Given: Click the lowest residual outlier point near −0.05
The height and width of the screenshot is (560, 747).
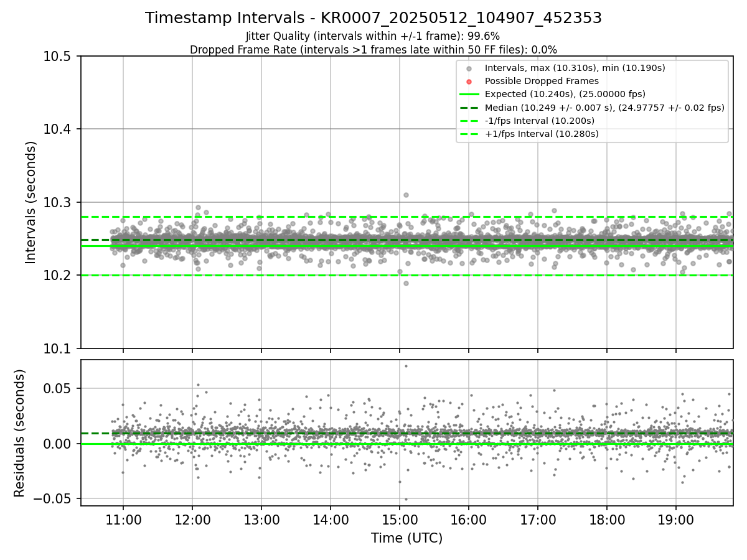Looking at the screenshot, I should pyautogui.click(x=406, y=499).
